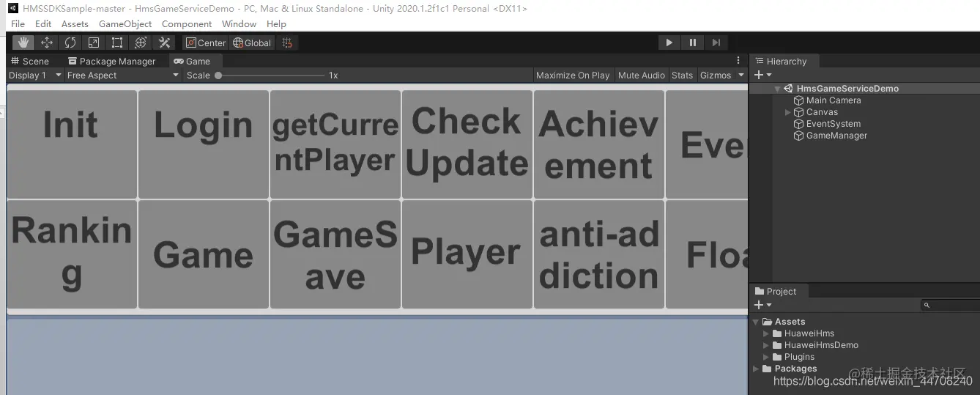The height and width of the screenshot is (395, 980).
Task: Click the getCurrentPlayer button
Action: [x=335, y=144]
